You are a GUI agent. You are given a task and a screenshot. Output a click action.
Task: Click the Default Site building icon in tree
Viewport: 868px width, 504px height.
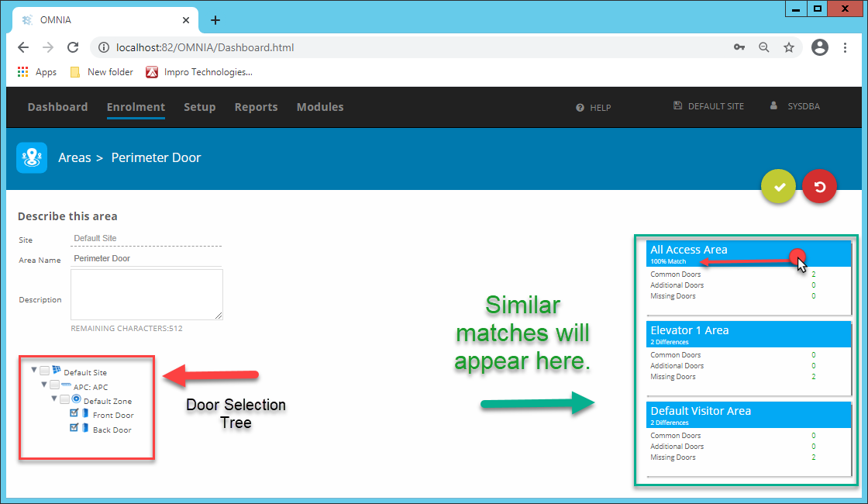[x=57, y=370]
